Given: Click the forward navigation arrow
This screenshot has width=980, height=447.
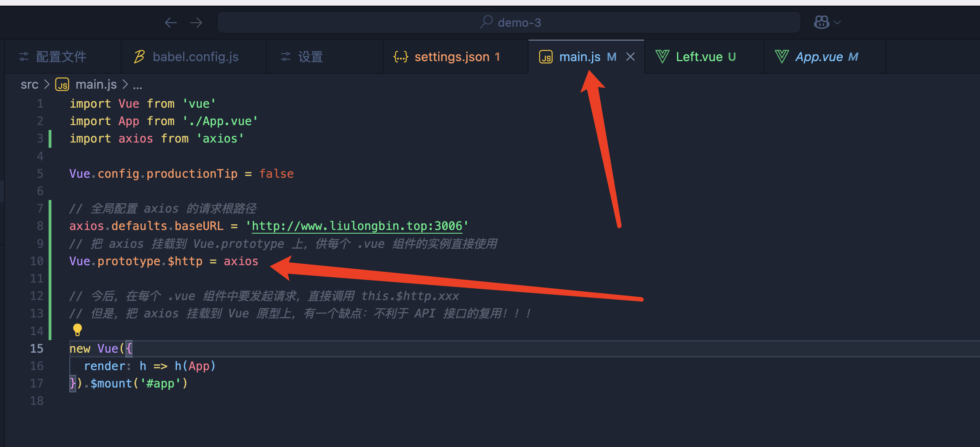Looking at the screenshot, I should tap(196, 23).
